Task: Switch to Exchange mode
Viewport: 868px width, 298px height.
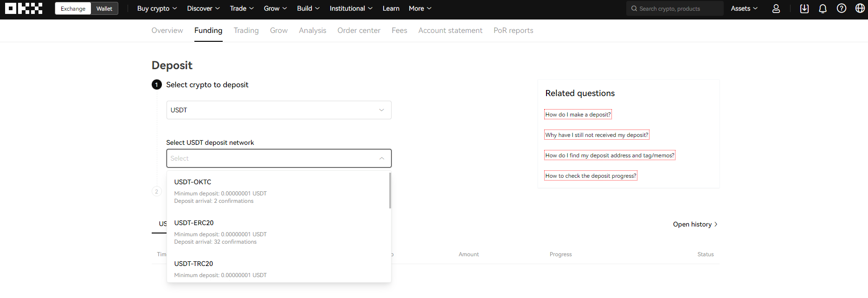Action: pyautogui.click(x=73, y=9)
